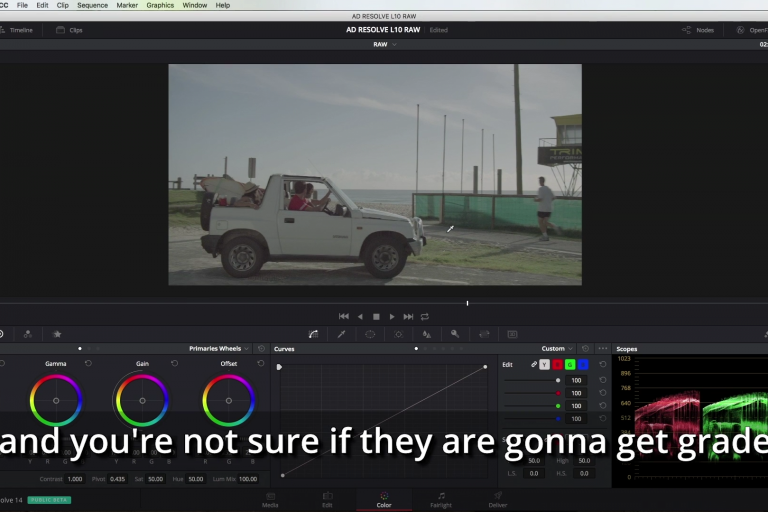This screenshot has width=768, height=512.
Task: Open the RGB Mixer palette icon
Action: [28, 334]
